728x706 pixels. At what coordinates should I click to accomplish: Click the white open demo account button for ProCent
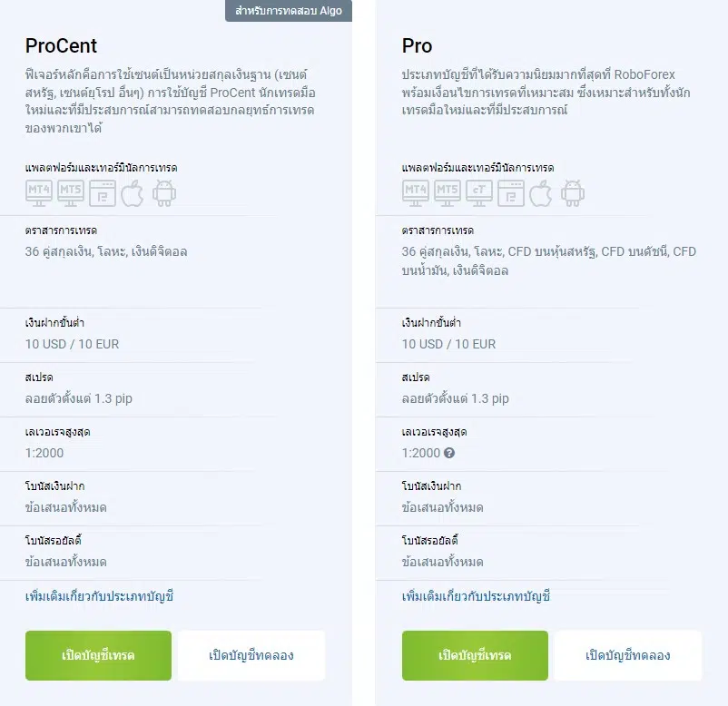251,655
